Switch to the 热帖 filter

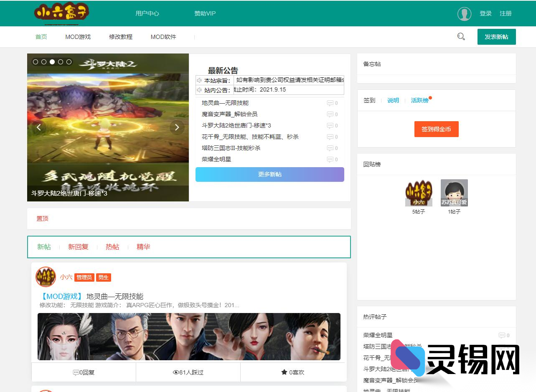[x=112, y=247]
